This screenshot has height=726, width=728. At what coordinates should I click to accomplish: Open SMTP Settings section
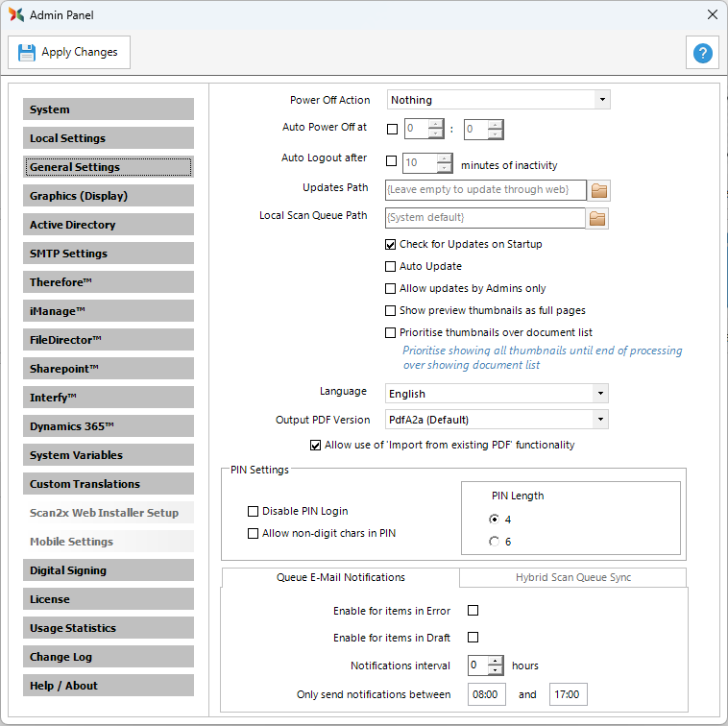(109, 253)
